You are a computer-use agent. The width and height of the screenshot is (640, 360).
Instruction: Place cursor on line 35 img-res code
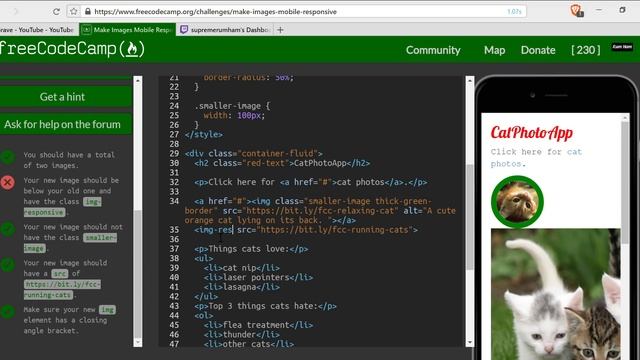306,230
